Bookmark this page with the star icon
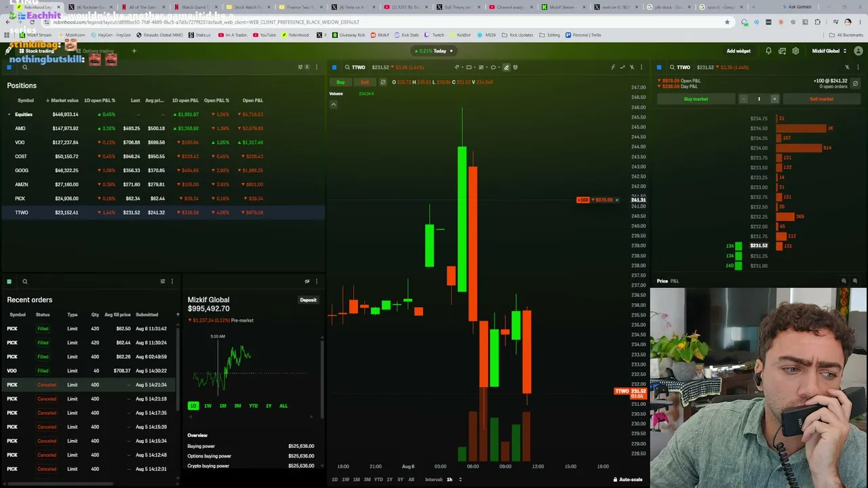 727,22
